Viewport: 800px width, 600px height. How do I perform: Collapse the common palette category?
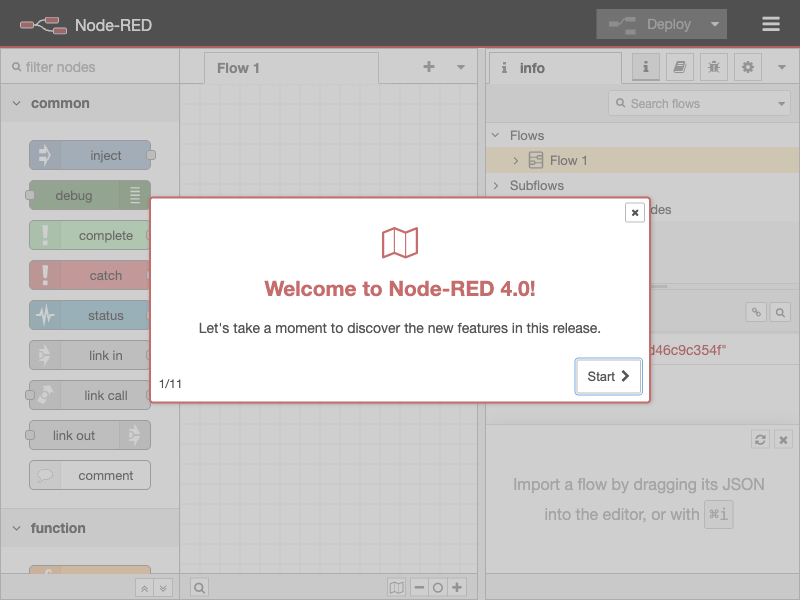click(x=90, y=104)
